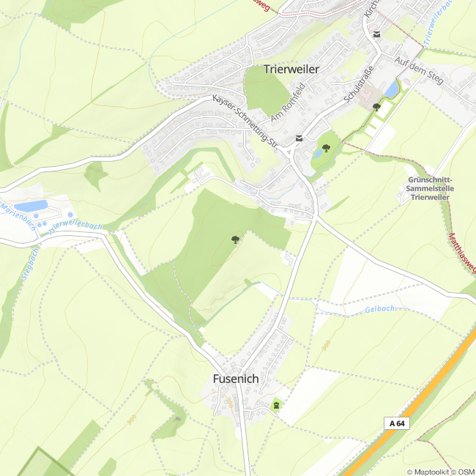Image resolution: width=476 pixels, height=476 pixels.
Task: Click the Trierweiler town label
Action: pyautogui.click(x=291, y=70)
